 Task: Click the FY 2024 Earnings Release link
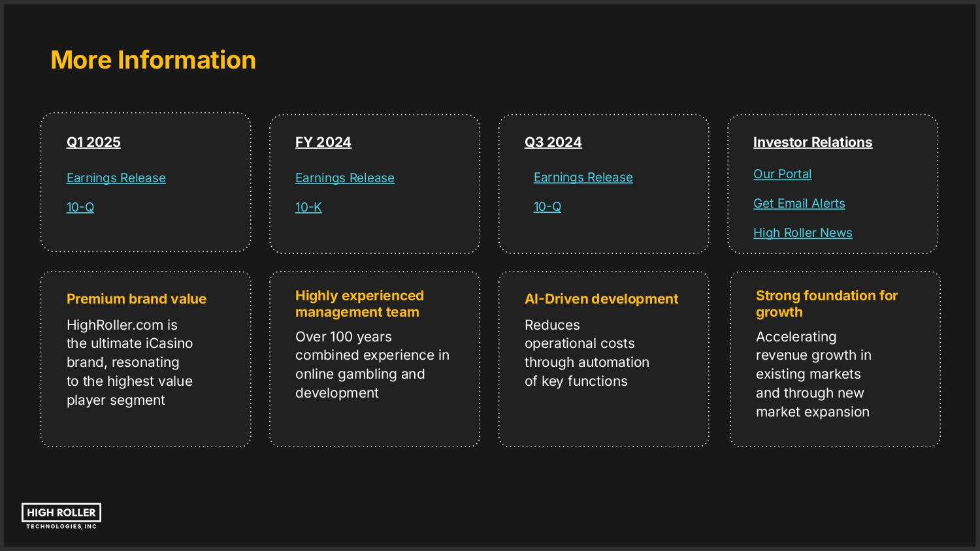coord(344,178)
